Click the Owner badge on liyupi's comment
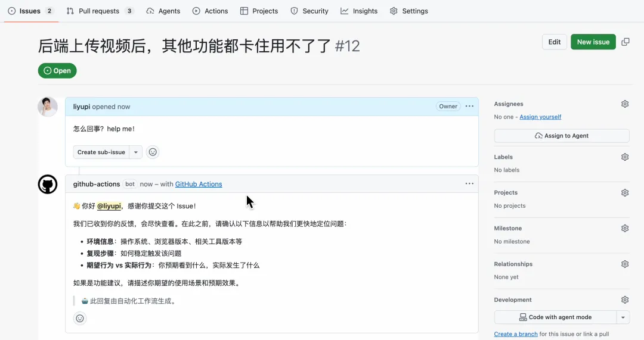Screen dimensions: 644x340 pyautogui.click(x=448, y=106)
